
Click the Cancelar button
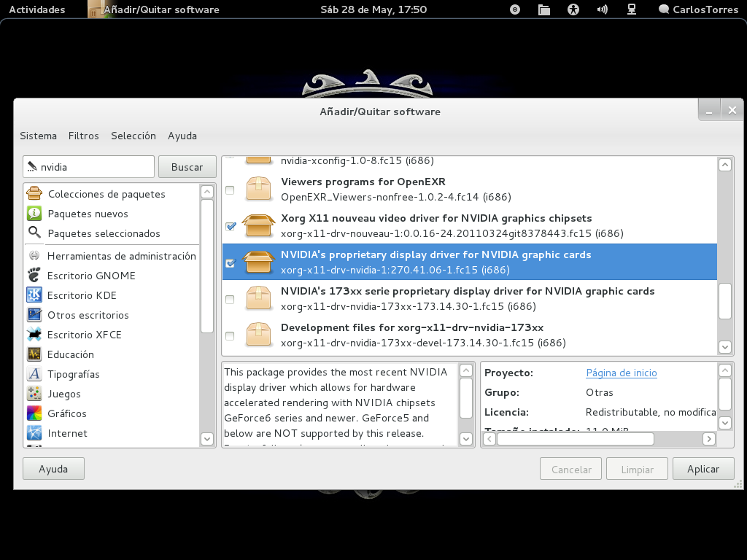pos(570,469)
